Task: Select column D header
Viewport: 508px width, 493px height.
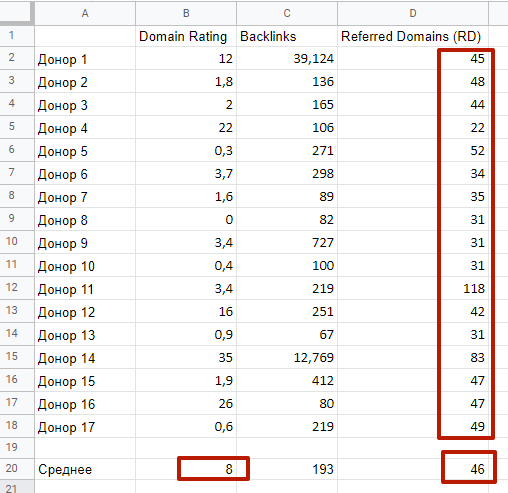Action: pyautogui.click(x=413, y=13)
